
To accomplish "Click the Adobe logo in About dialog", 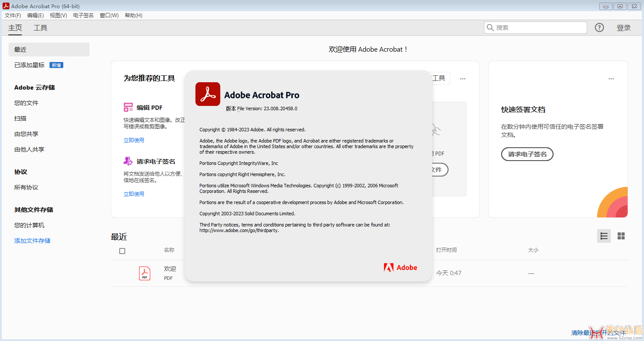I will pos(400,267).
